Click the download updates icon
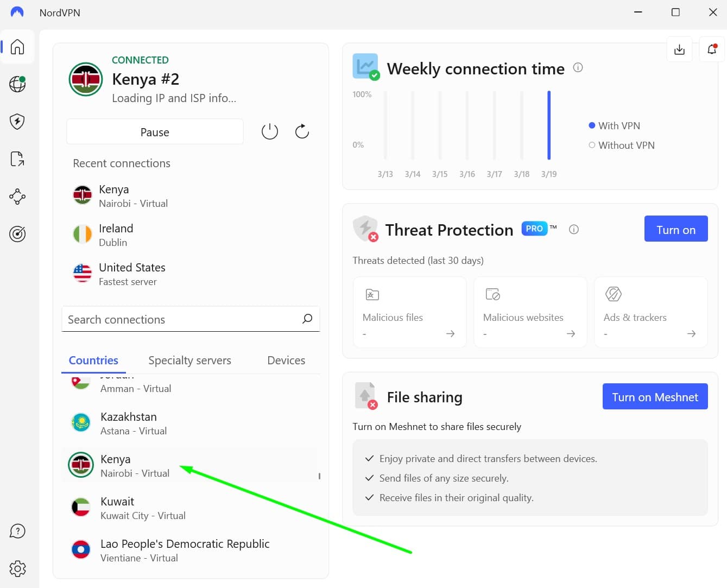 [679, 49]
